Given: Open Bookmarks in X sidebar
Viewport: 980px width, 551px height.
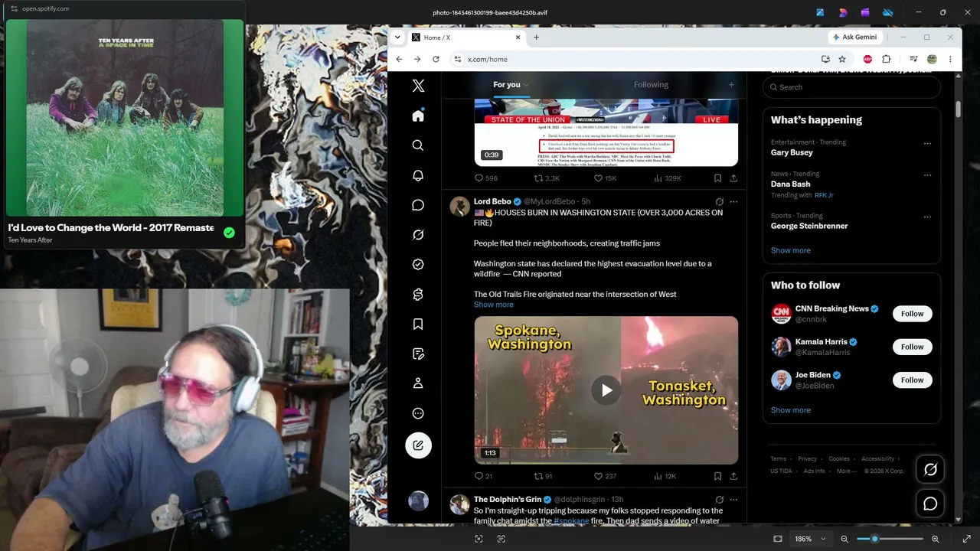Looking at the screenshot, I should coord(418,324).
